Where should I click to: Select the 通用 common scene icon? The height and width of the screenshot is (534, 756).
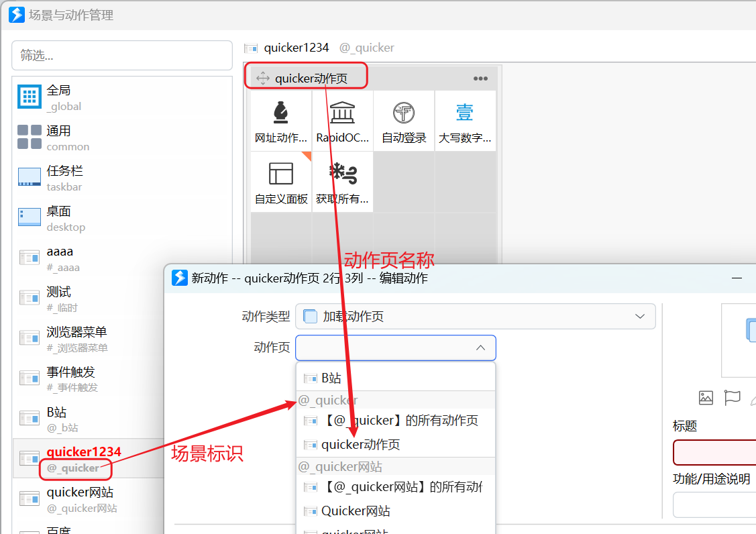pos(30,137)
